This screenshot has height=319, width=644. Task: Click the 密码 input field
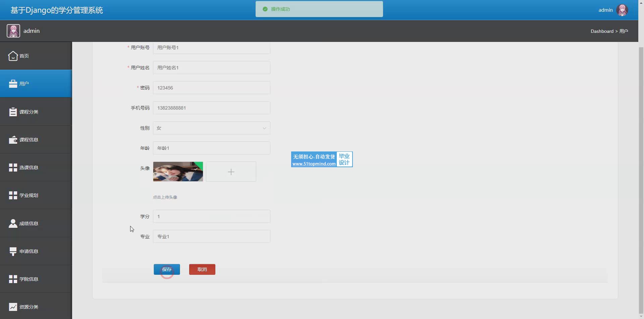pos(212,88)
